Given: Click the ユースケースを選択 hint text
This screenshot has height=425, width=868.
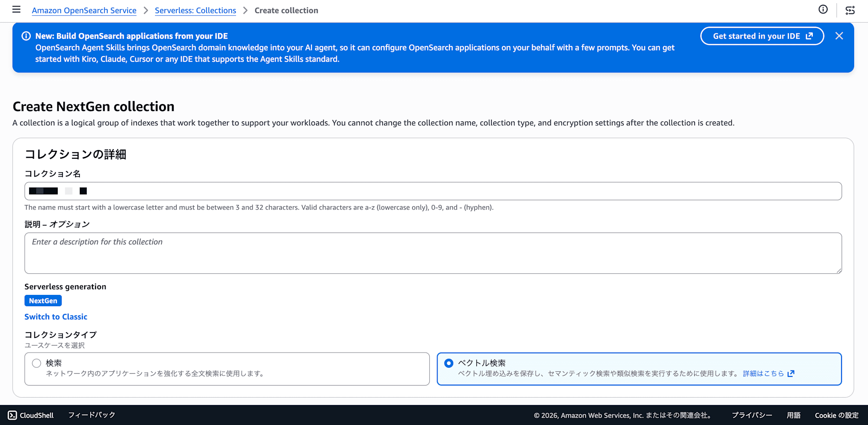Looking at the screenshot, I should click(55, 346).
